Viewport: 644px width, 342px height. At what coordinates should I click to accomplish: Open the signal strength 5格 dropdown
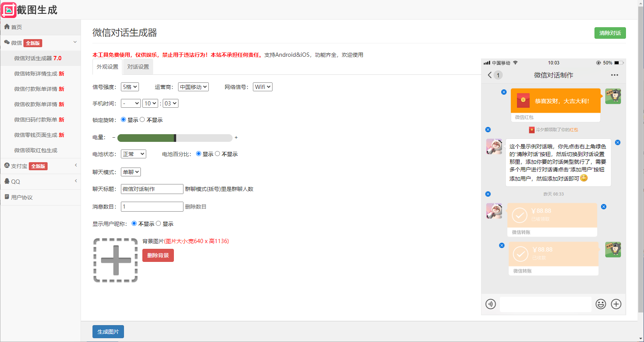click(x=130, y=87)
